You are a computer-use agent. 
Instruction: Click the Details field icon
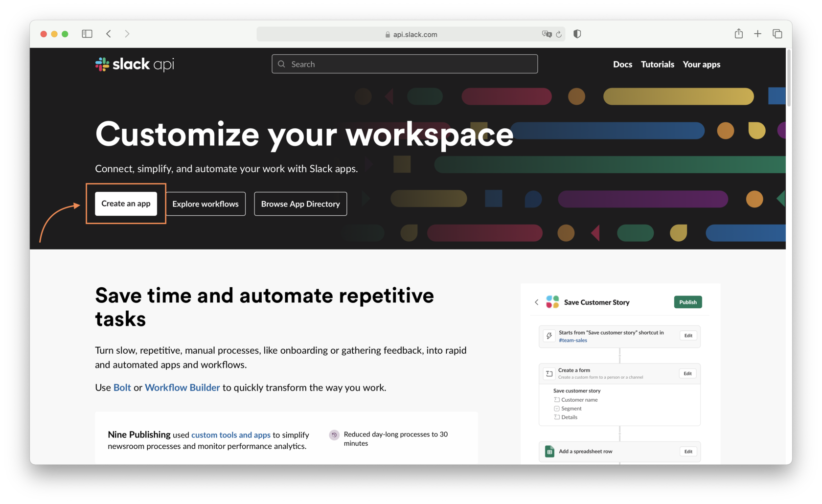pyautogui.click(x=557, y=417)
